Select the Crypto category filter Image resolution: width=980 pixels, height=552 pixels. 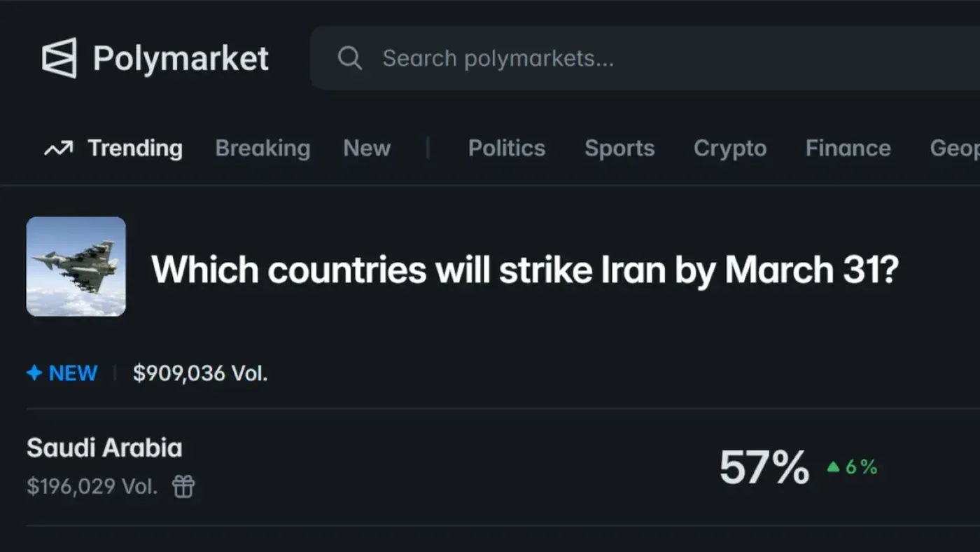[x=730, y=148]
